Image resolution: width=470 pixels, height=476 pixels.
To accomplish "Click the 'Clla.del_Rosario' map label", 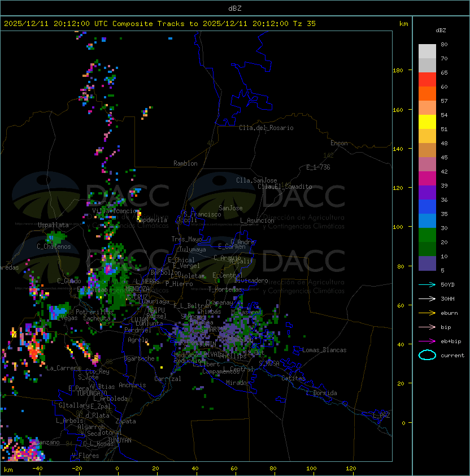I will click(x=266, y=128).
